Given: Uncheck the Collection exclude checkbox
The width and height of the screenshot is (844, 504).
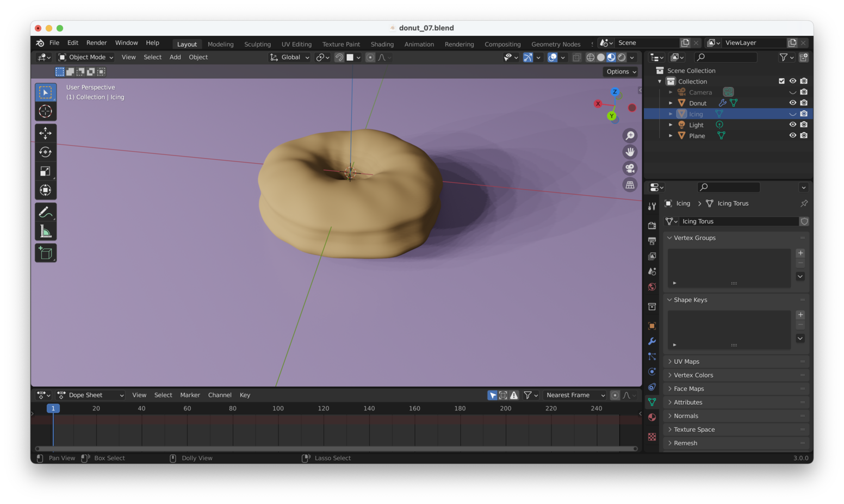Looking at the screenshot, I should point(781,81).
